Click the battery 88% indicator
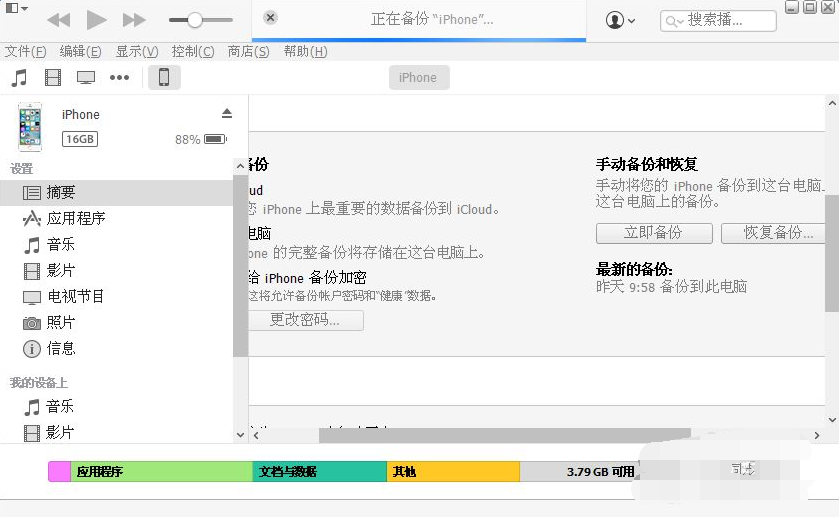 pyautogui.click(x=201, y=139)
